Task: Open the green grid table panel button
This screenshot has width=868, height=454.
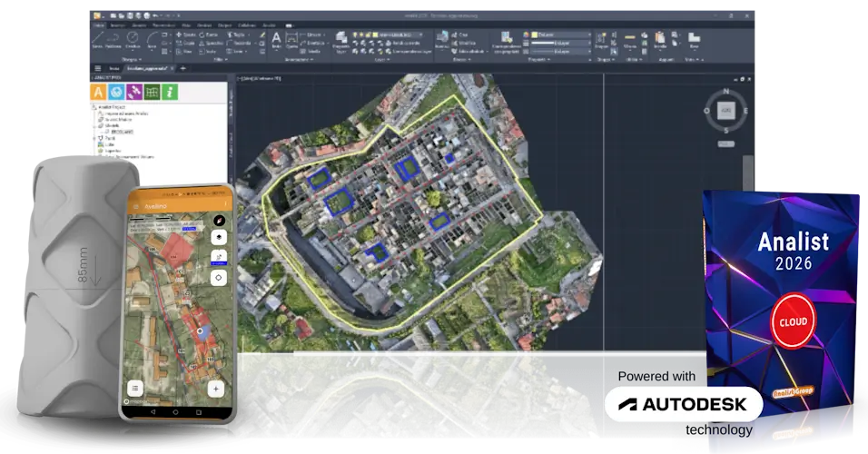Action: point(152,92)
